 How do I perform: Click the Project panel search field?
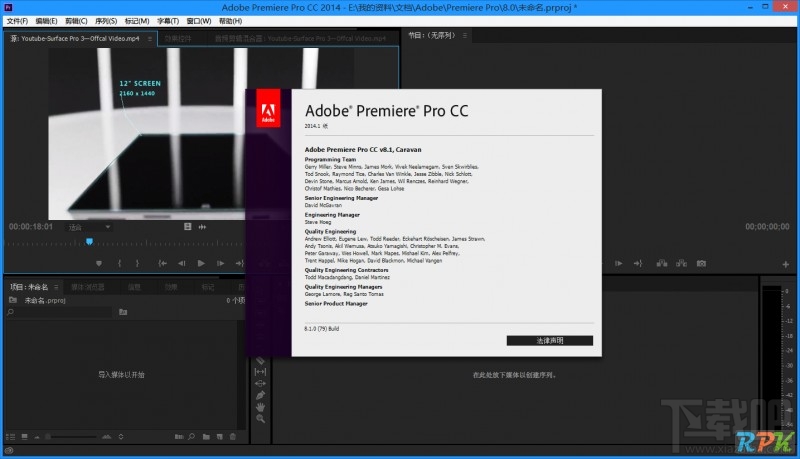tap(60, 312)
